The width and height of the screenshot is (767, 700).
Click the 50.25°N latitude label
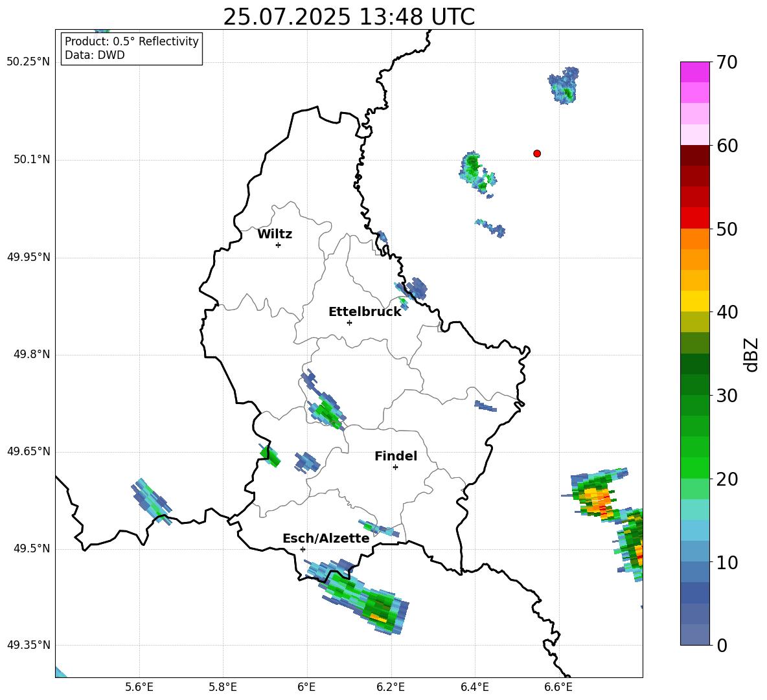pos(29,62)
